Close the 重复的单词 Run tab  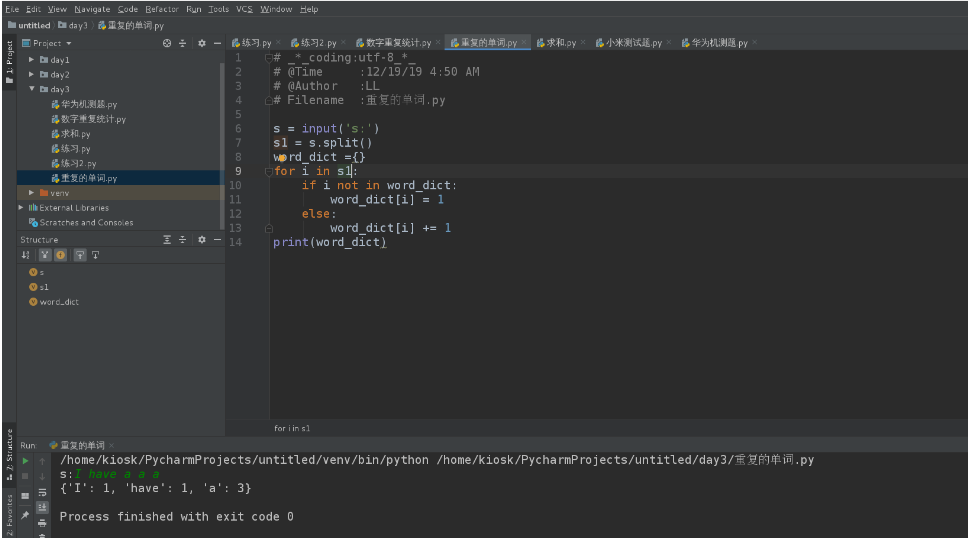point(111,445)
